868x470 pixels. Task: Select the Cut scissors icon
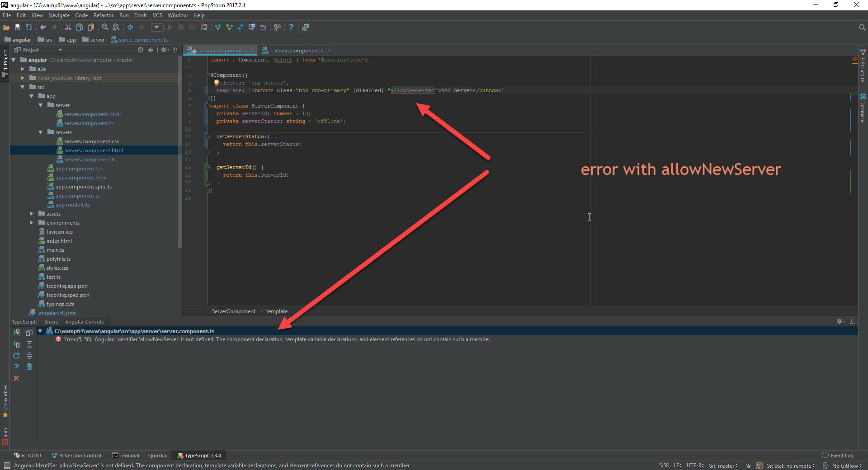(68, 27)
